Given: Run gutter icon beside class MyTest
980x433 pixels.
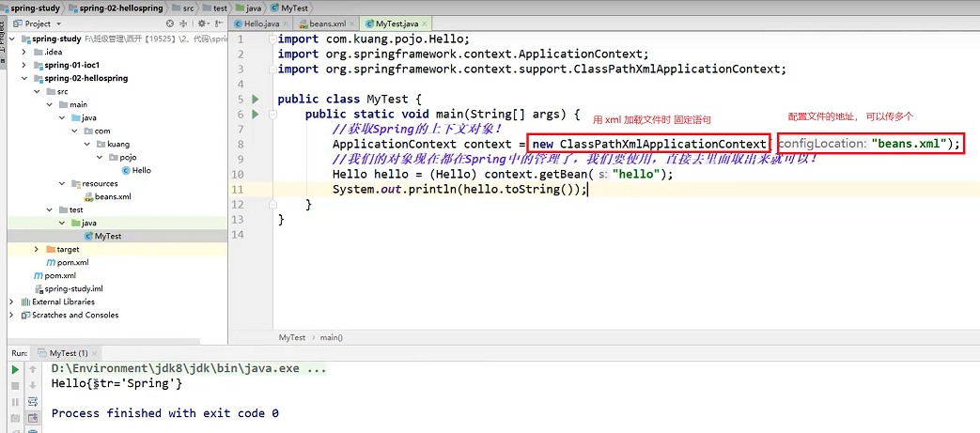Looking at the screenshot, I should 255,100.
